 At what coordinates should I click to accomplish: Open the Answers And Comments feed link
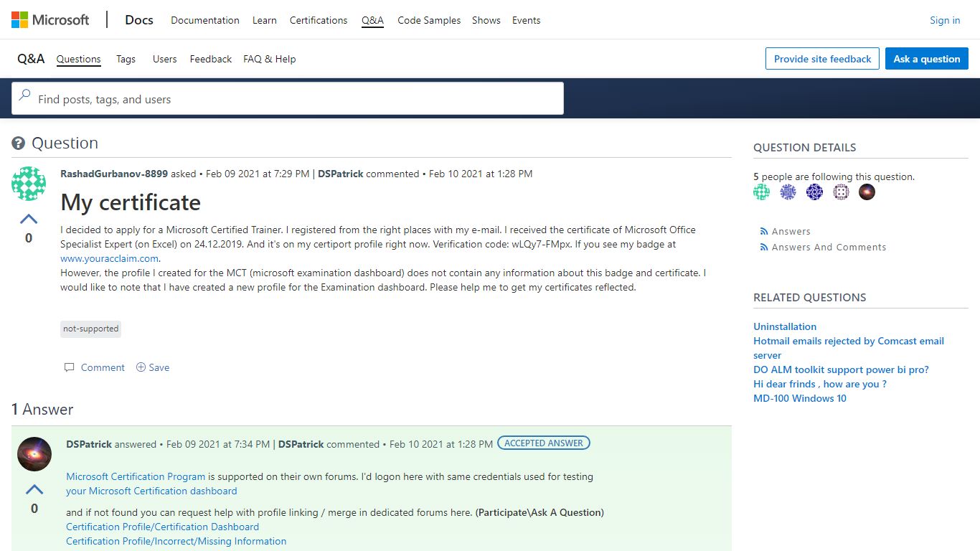point(829,248)
